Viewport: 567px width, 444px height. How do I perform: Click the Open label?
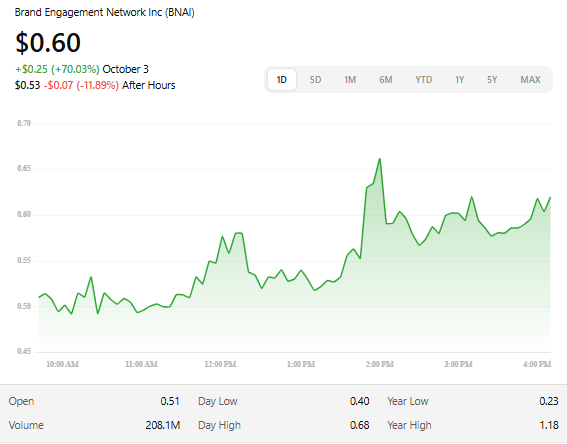point(21,401)
